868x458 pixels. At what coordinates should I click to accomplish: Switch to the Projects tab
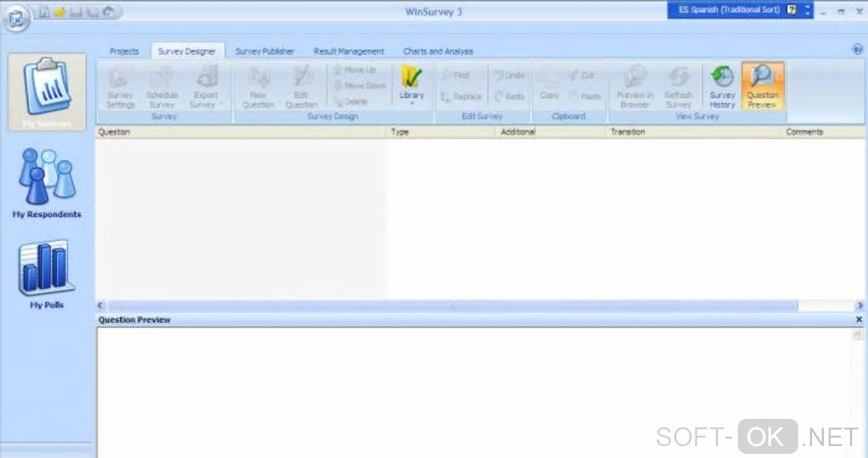pos(124,51)
